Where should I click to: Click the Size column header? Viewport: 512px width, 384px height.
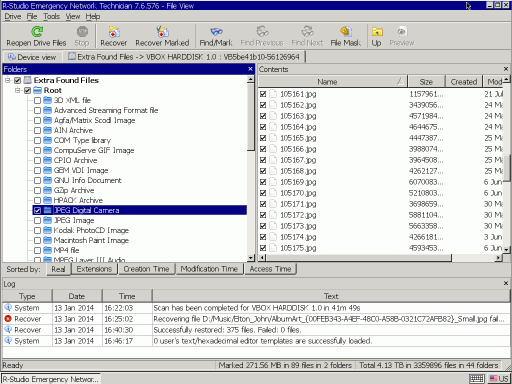pyautogui.click(x=426, y=81)
